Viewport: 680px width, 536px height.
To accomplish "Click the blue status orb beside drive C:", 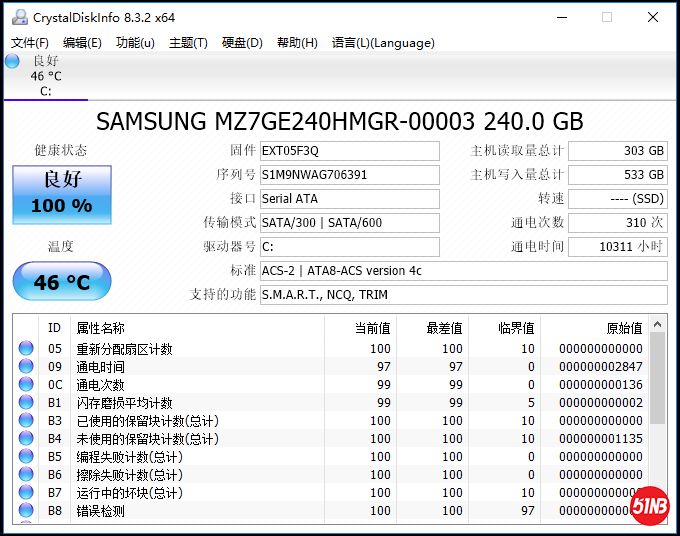I will [12, 61].
